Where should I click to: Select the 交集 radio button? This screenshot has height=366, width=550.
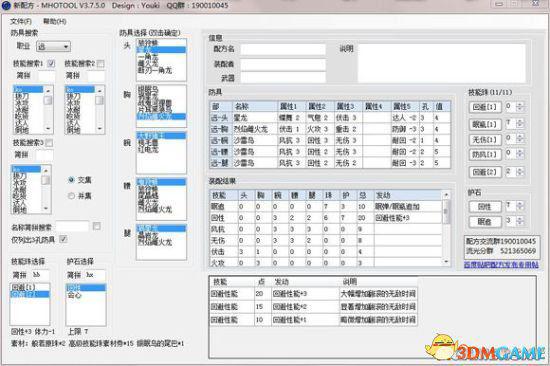71,180
